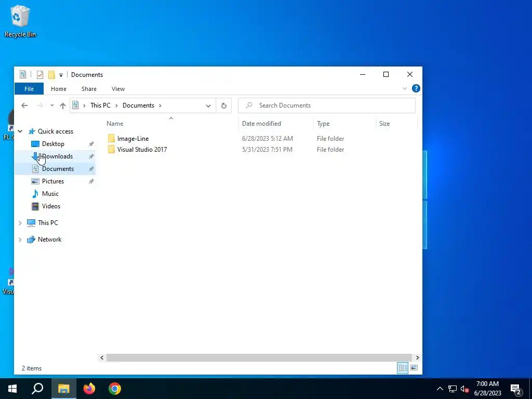Open the Recent locations dropdown

click(52, 105)
